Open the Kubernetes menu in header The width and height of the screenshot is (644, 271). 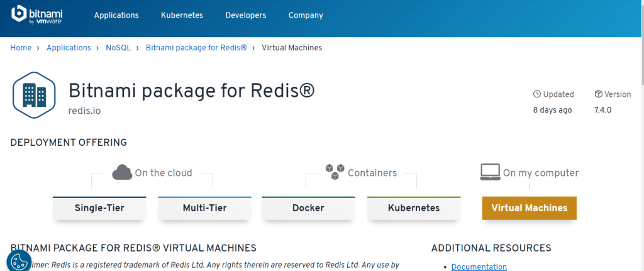tap(182, 15)
